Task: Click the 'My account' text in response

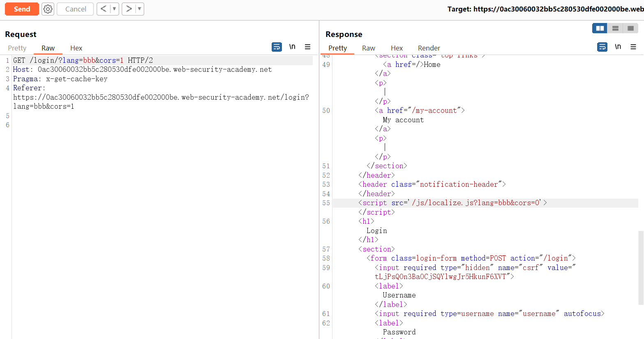Action: 403,120
